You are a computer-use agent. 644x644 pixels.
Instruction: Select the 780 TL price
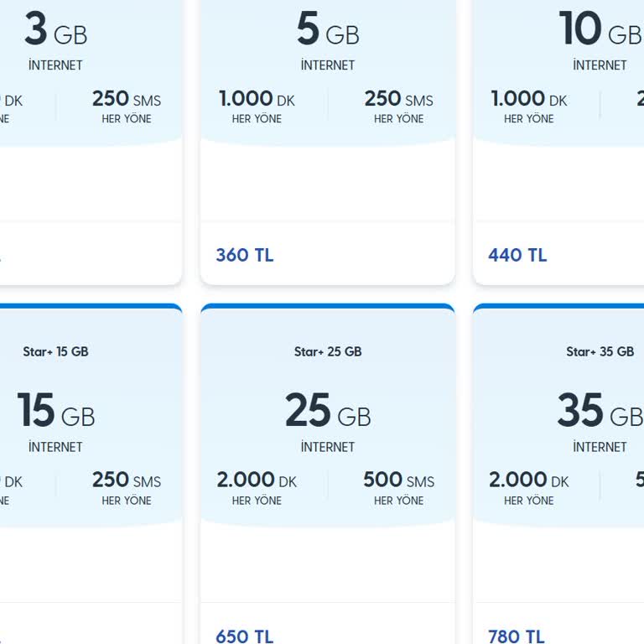click(x=517, y=636)
